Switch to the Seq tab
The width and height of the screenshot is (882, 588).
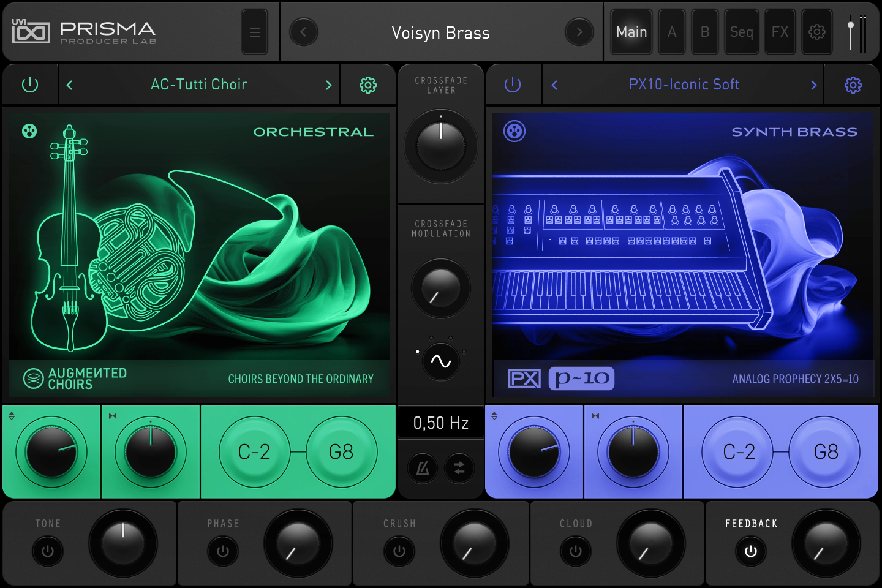click(741, 32)
